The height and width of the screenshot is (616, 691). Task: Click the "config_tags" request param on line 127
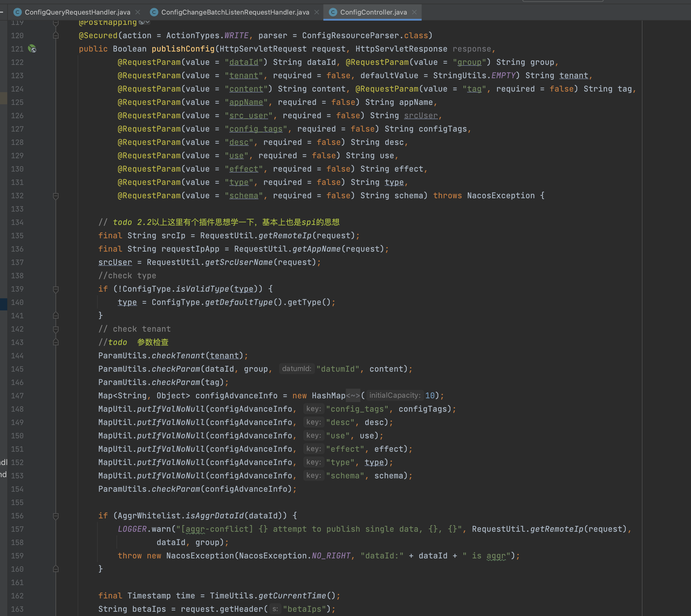coord(256,129)
